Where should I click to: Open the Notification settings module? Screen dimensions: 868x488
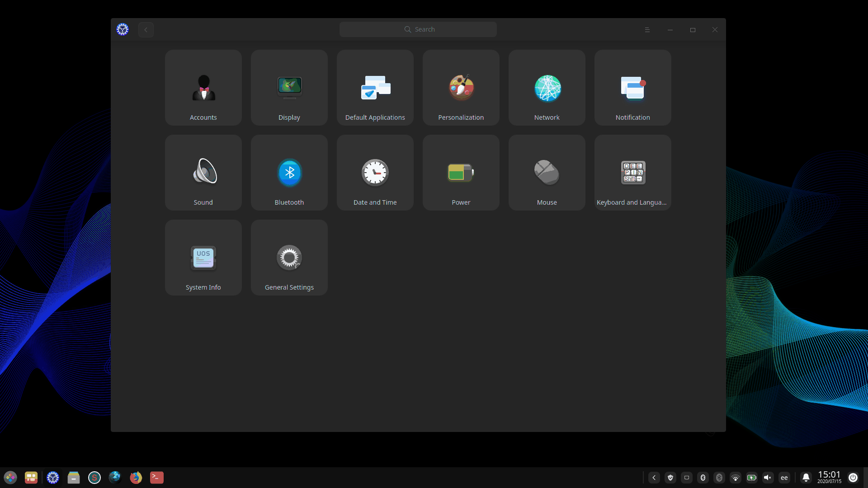click(x=633, y=88)
